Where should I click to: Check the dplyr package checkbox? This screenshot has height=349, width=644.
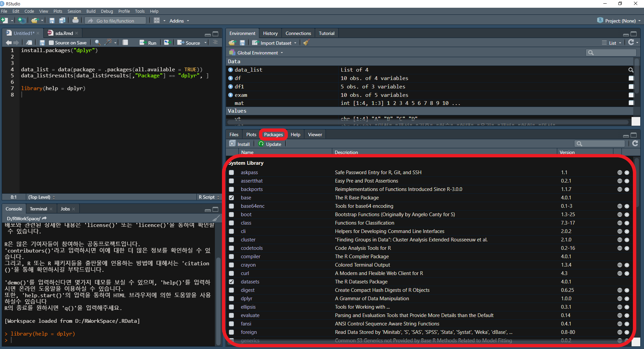point(231,299)
